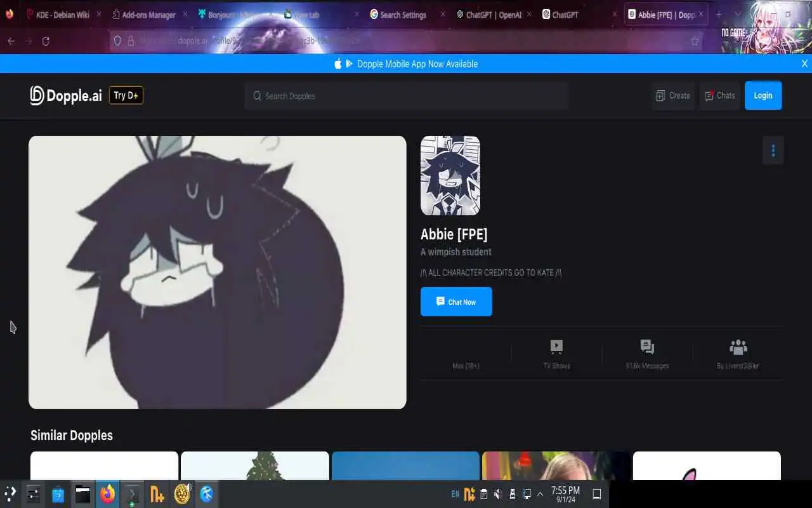Reload the current page
Viewport: 812px width, 508px height.
(46, 41)
